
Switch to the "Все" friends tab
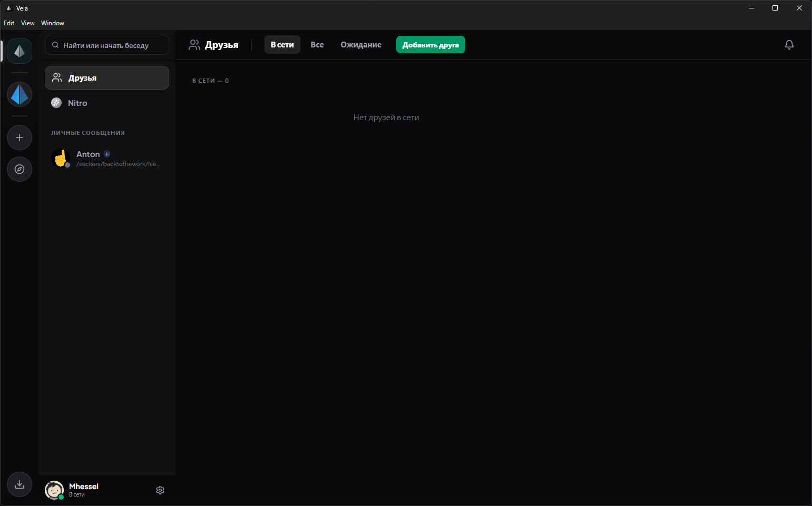(317, 45)
